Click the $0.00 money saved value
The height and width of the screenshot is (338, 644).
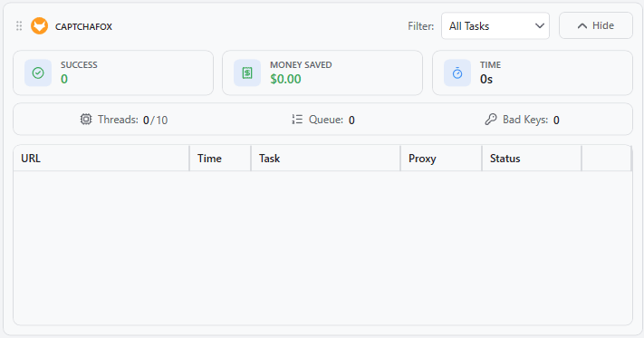pyautogui.click(x=285, y=79)
